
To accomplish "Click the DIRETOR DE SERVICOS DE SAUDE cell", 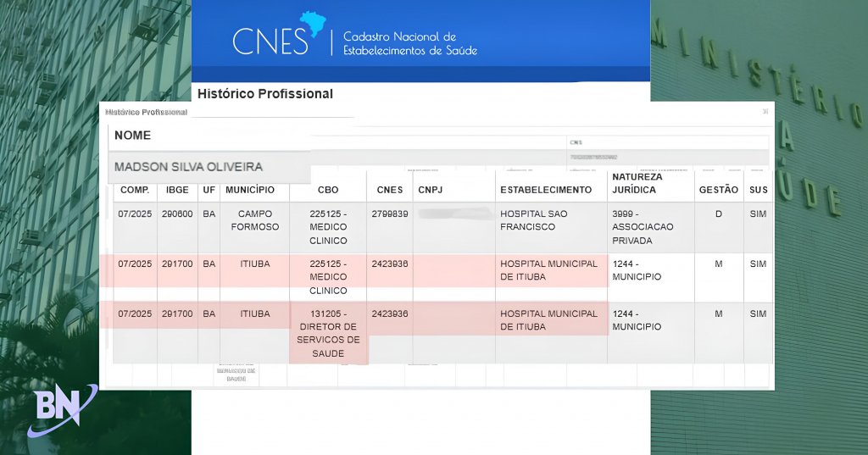I will pos(328,333).
